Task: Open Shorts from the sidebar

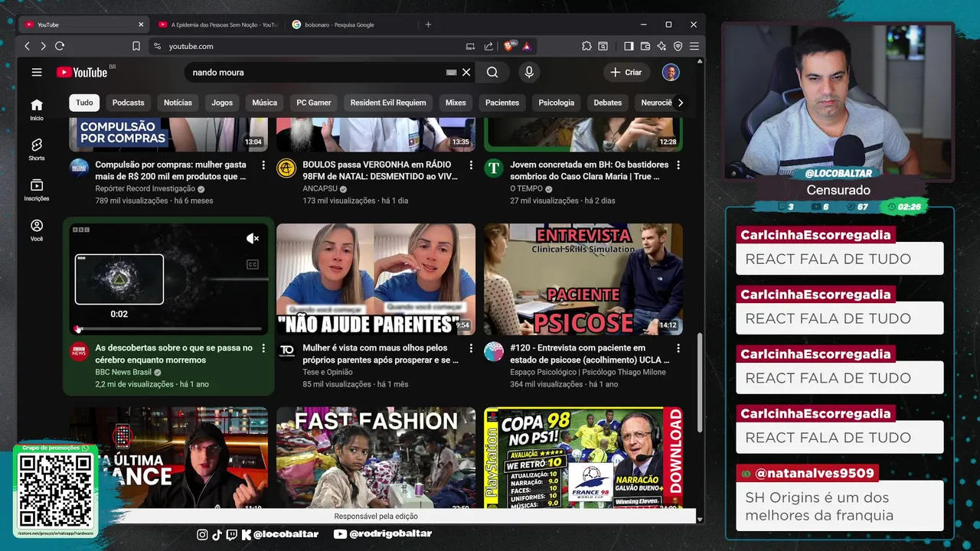Action: point(37,149)
